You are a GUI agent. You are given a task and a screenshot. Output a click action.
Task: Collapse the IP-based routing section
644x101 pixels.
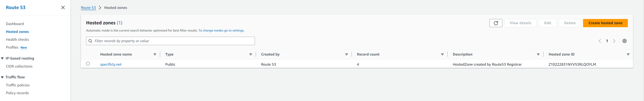point(2,58)
